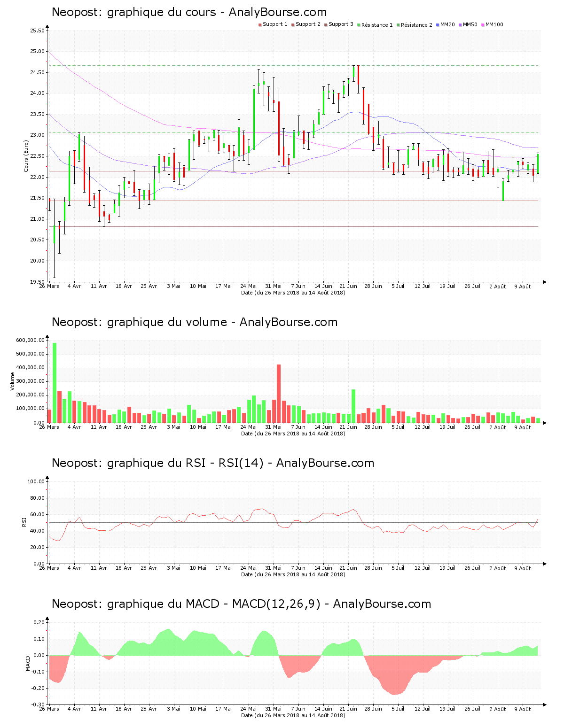Click the 21.50 price axis value
The width and height of the screenshot is (564, 728).
38,198
